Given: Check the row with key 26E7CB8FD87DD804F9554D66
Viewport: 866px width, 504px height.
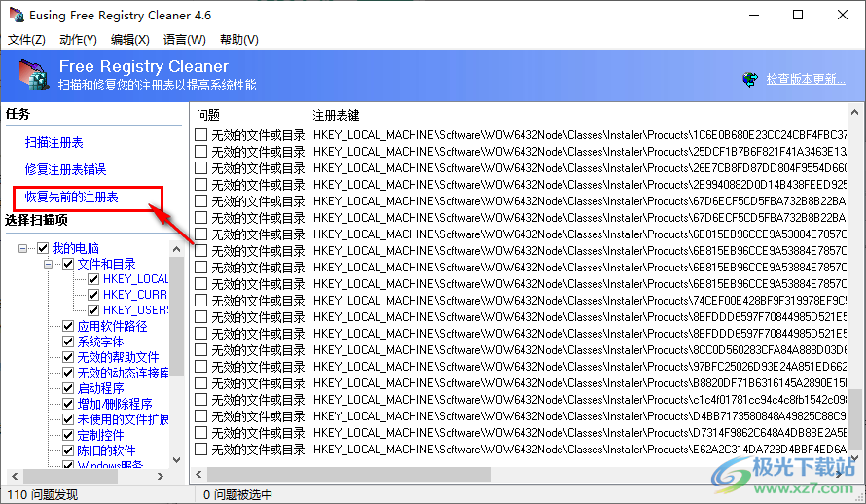Looking at the screenshot, I should (201, 167).
